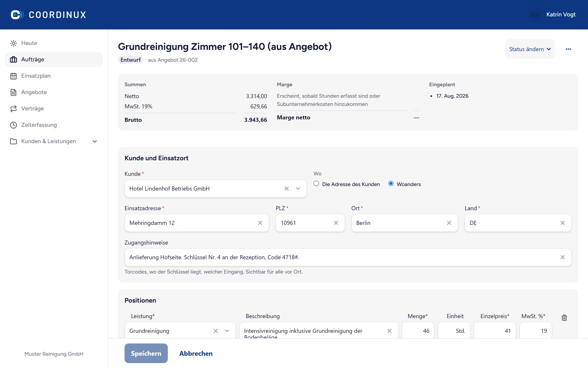Image resolution: width=588 pixels, height=368 pixels.
Task: Click the planned date '17. Aug. 2026'
Action: [452, 96]
